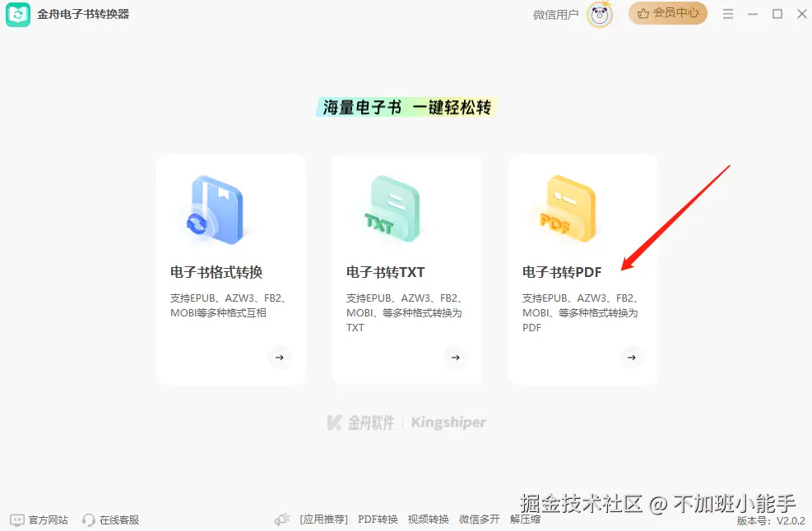Open the 在线客服 support link
The height and width of the screenshot is (531, 812).
click(x=119, y=519)
